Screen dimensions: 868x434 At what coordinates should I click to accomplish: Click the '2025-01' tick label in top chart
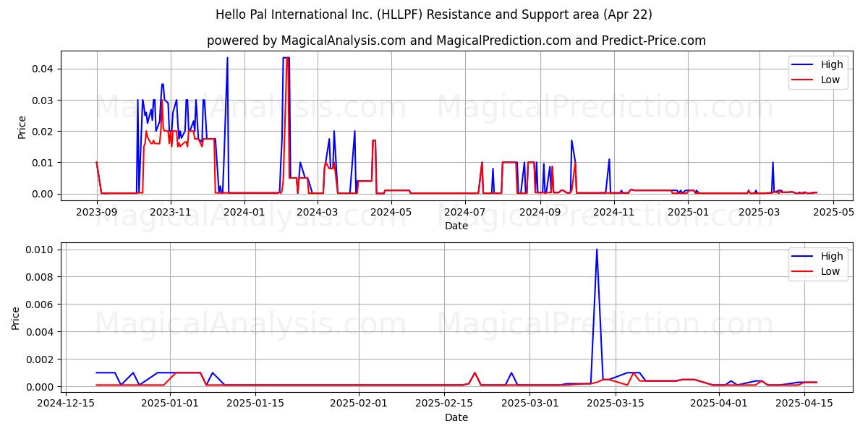tap(687, 213)
